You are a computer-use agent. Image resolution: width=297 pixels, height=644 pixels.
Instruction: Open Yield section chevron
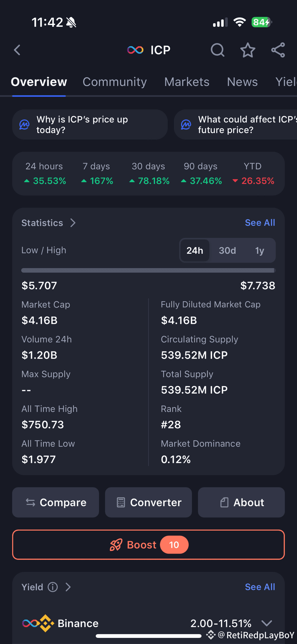tap(68, 587)
